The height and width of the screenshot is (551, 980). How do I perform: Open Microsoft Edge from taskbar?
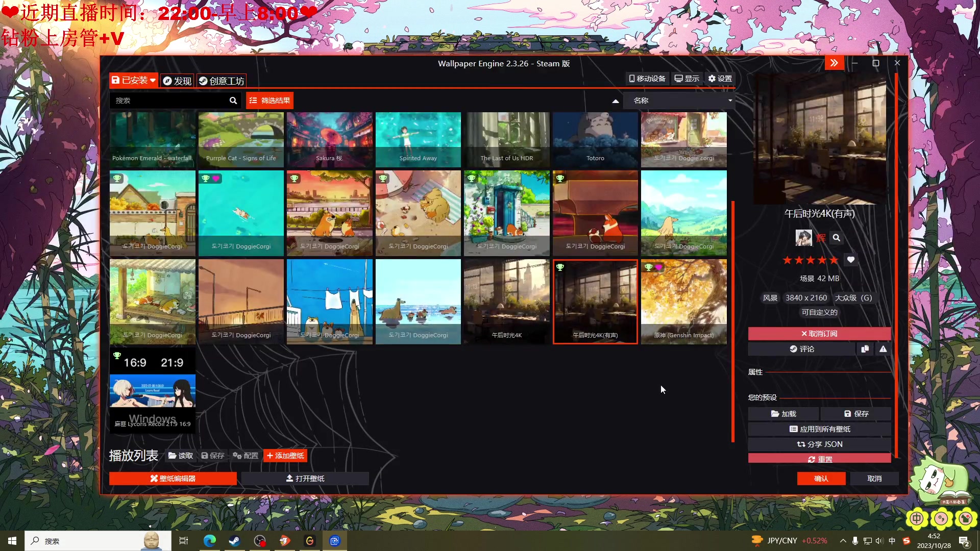209,541
